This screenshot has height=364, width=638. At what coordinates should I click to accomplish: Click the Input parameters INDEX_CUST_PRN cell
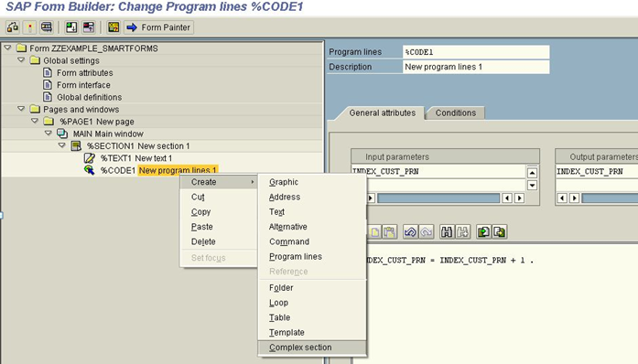coord(438,171)
